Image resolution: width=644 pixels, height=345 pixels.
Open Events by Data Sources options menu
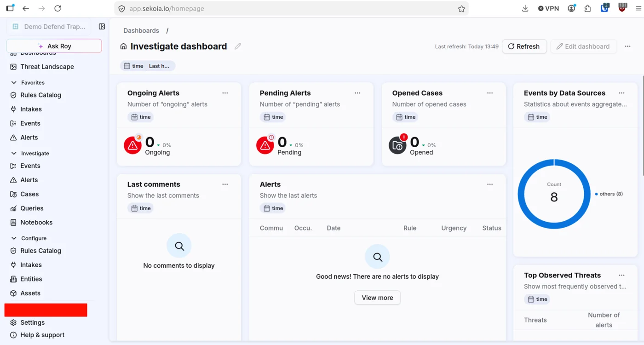click(x=621, y=93)
